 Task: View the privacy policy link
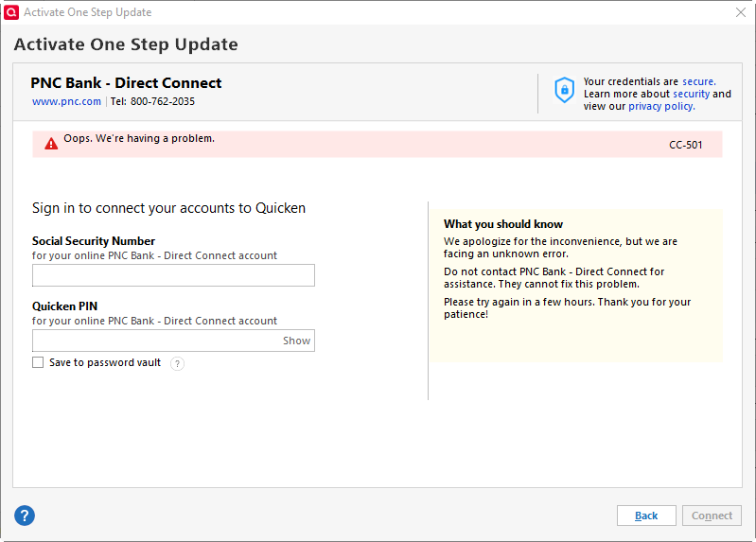click(660, 106)
